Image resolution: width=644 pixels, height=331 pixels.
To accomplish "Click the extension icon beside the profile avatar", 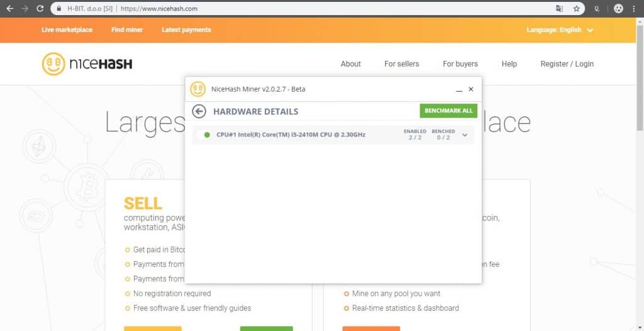I will coord(597,9).
